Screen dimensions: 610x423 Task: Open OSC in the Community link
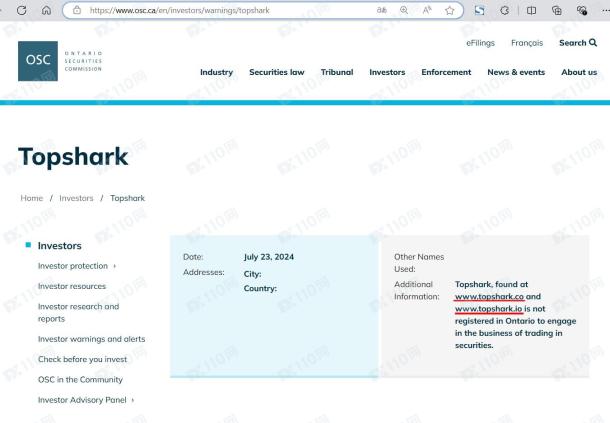point(80,379)
